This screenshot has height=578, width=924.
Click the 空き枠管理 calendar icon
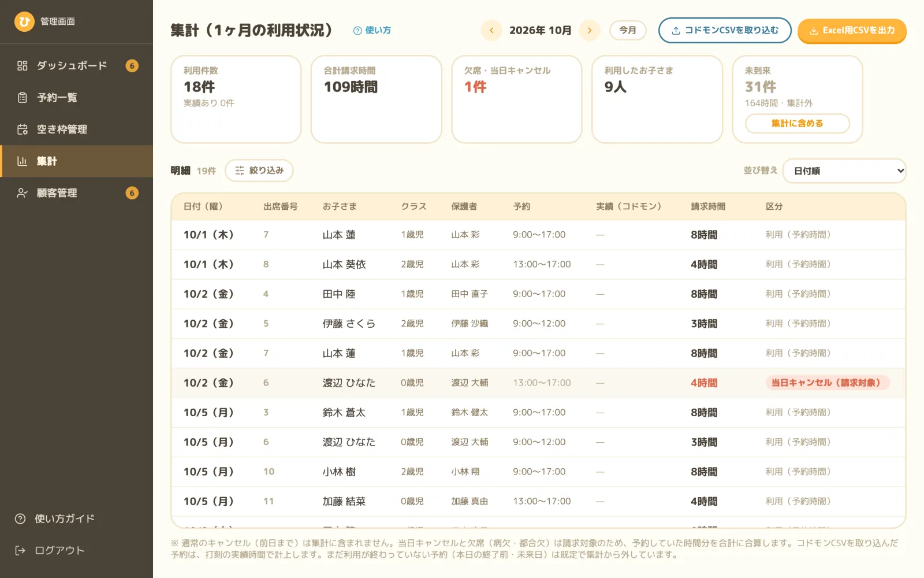tap(23, 129)
